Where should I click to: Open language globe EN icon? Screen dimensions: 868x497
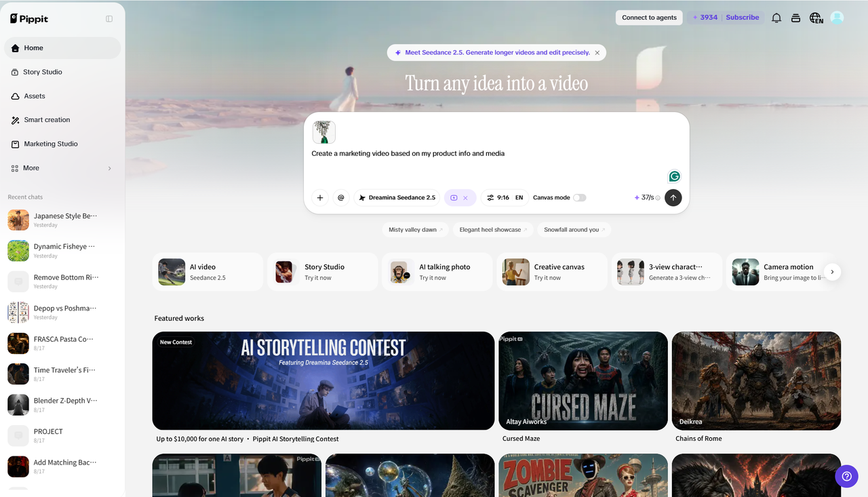816,18
